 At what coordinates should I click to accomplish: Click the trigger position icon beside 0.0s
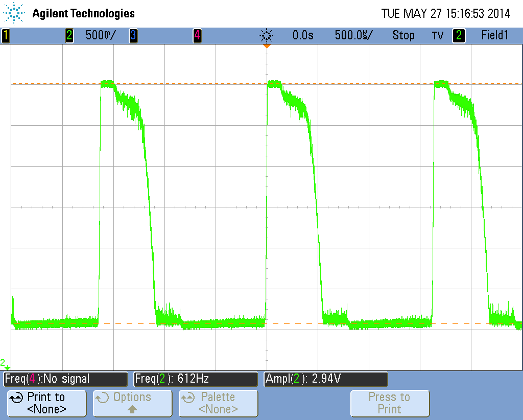266,35
